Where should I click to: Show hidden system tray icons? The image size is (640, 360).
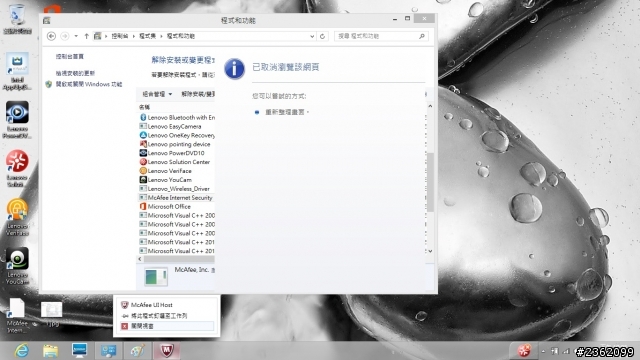[x=543, y=351]
